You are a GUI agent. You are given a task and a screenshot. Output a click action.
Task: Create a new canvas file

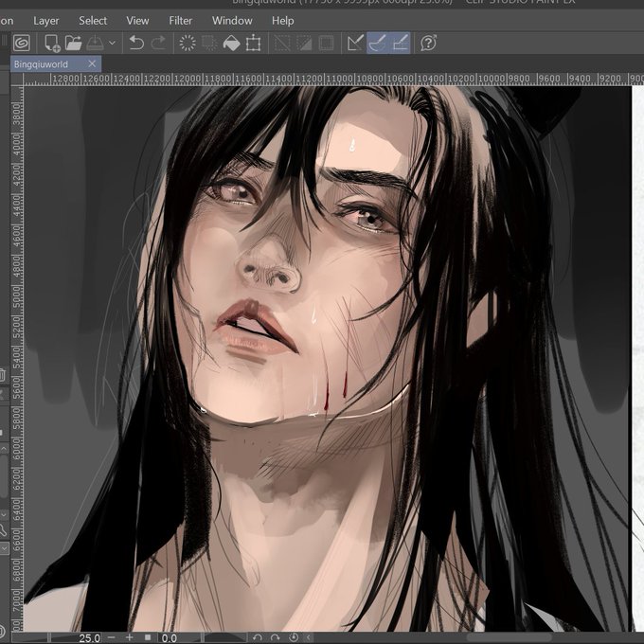[x=52, y=43]
